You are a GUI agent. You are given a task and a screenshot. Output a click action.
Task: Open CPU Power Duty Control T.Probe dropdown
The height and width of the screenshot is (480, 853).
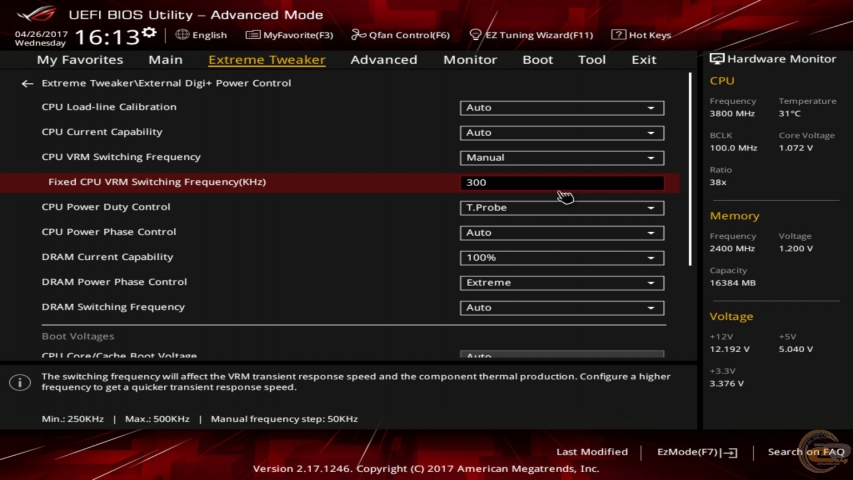(561, 208)
